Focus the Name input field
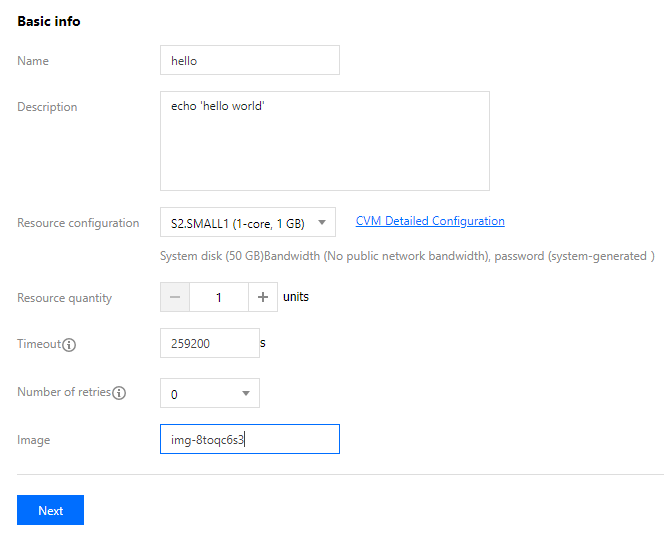 [249, 60]
